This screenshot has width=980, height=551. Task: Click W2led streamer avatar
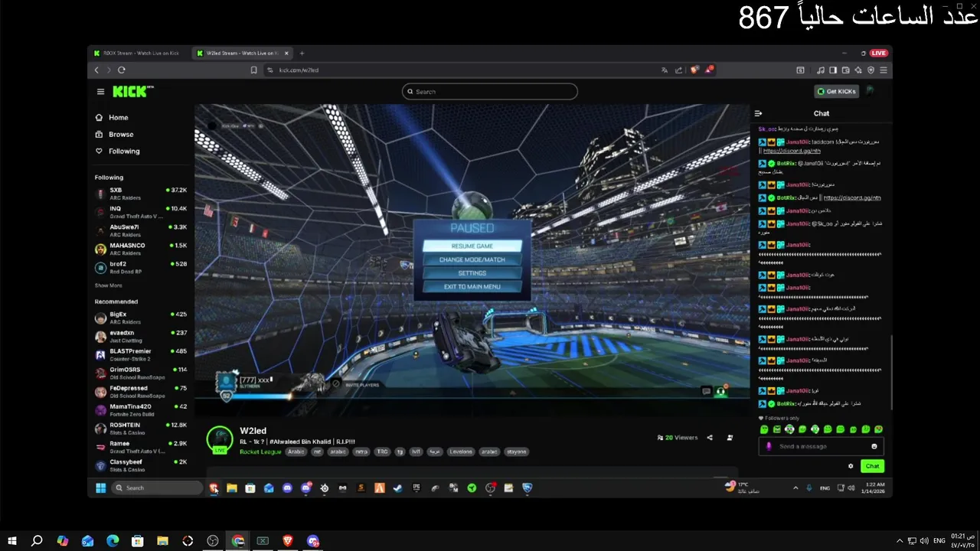(220, 439)
